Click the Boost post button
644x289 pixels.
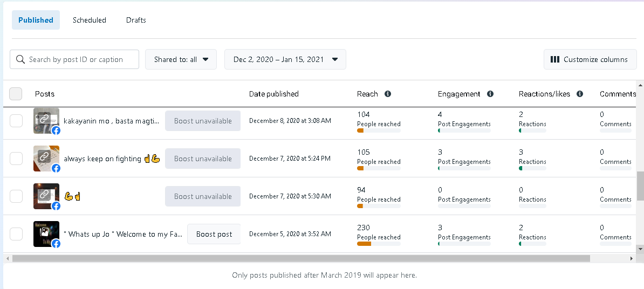[x=214, y=234]
